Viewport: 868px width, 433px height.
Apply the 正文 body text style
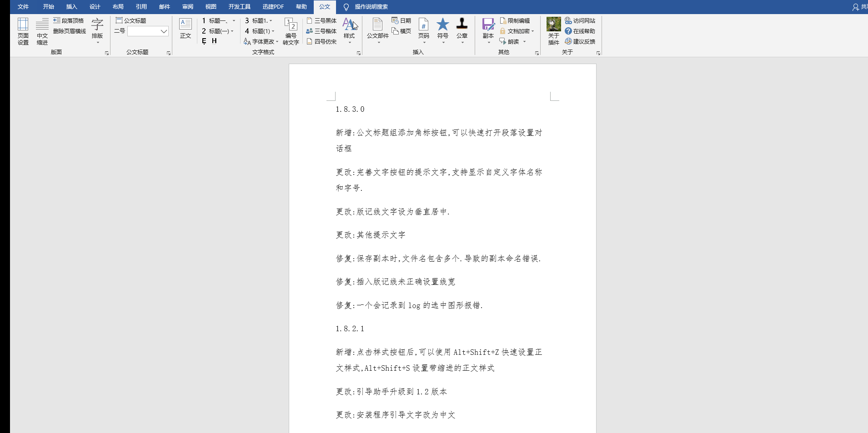186,28
